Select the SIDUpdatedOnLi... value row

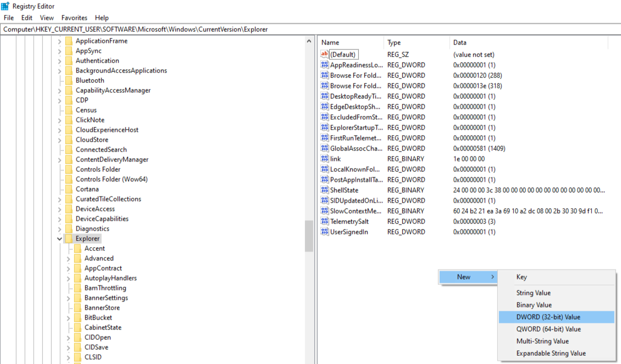pyautogui.click(x=463, y=200)
